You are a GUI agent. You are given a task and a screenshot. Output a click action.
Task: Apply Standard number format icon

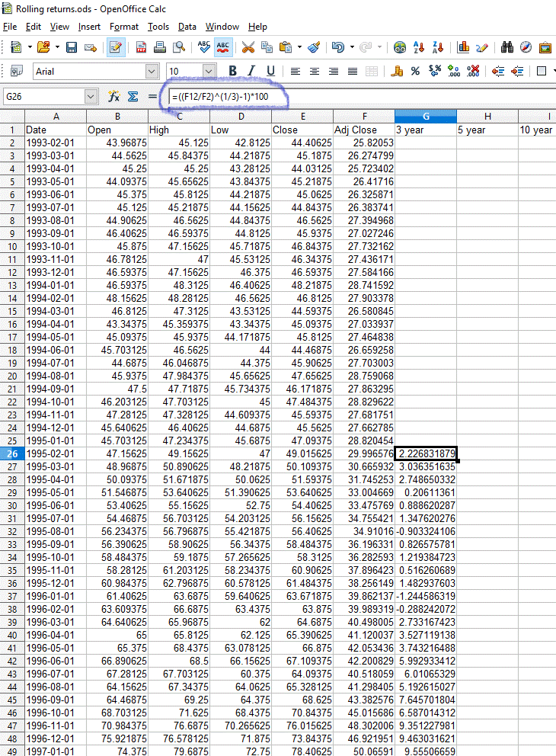435,72
